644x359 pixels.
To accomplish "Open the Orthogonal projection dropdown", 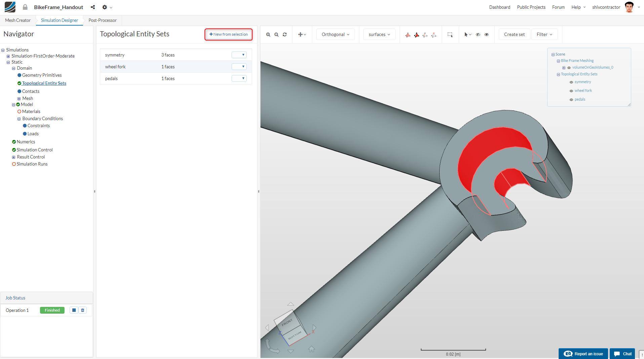I will click(x=335, y=35).
